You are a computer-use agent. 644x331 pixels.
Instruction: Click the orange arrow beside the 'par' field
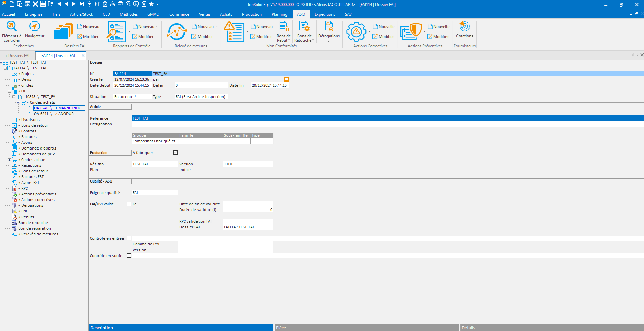[x=286, y=79]
